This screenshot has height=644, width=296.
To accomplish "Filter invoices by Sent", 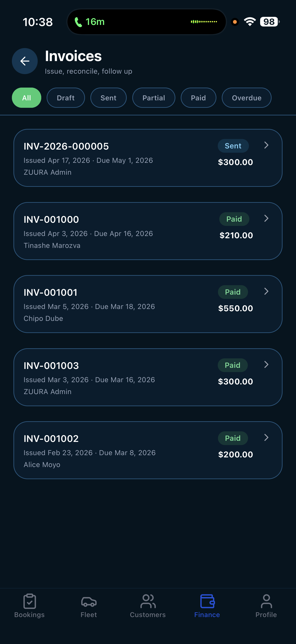I will [x=108, y=98].
